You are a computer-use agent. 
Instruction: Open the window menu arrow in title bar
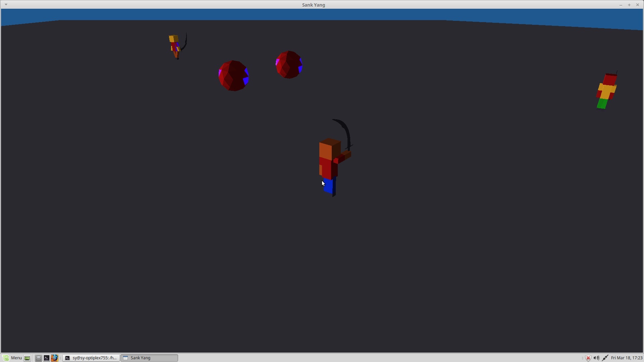click(6, 5)
